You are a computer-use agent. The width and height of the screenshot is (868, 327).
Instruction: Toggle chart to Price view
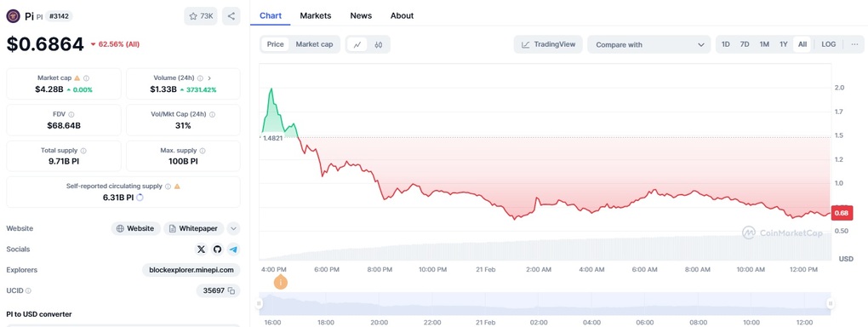[x=275, y=44]
